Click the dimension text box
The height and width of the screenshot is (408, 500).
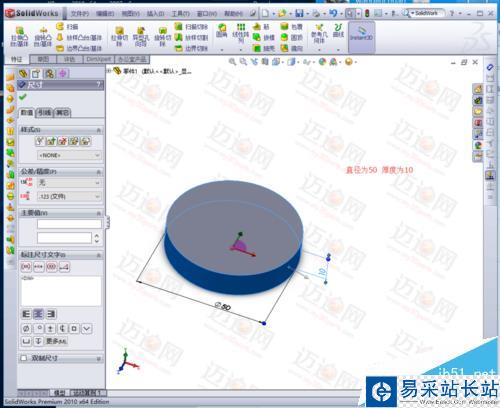click(x=61, y=291)
